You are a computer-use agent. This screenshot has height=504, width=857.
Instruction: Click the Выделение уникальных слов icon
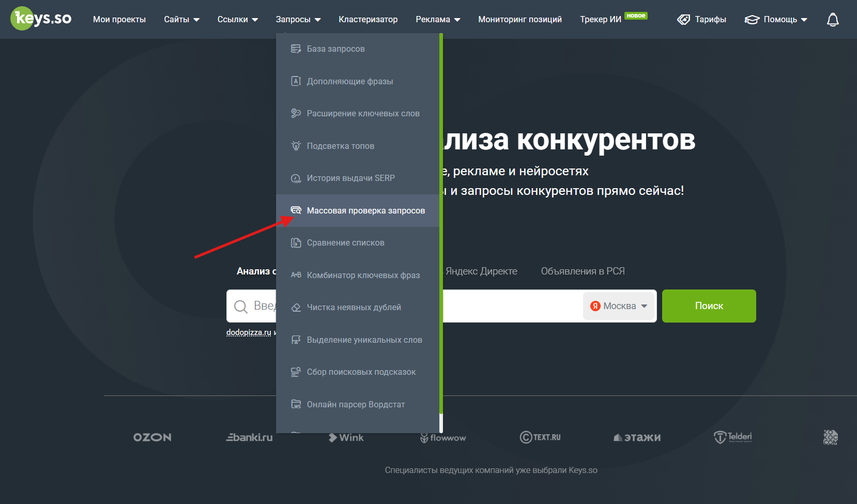(x=296, y=340)
